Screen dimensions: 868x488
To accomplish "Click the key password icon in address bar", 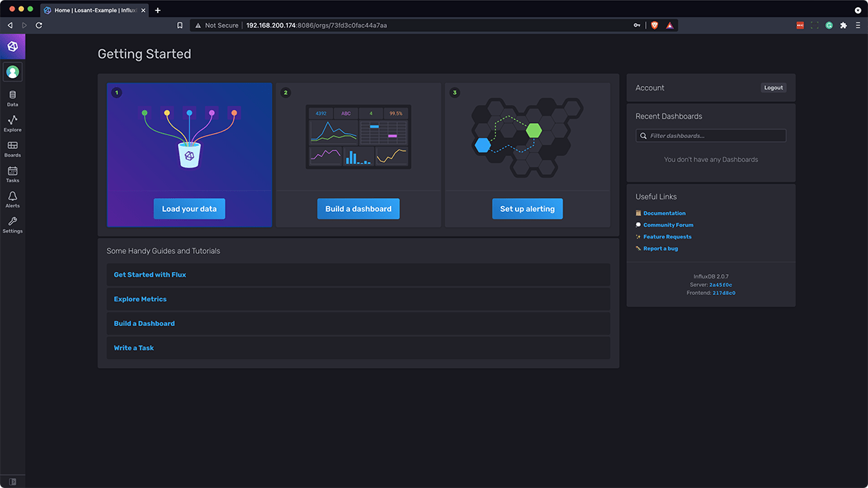I will tap(637, 25).
